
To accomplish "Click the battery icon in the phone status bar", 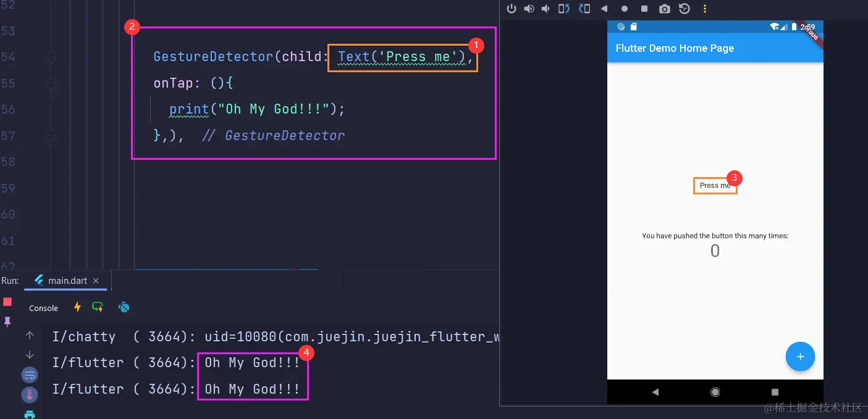I will (x=794, y=27).
